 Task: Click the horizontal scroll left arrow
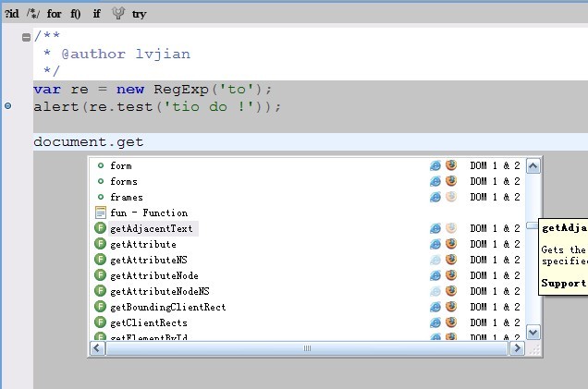[97, 348]
